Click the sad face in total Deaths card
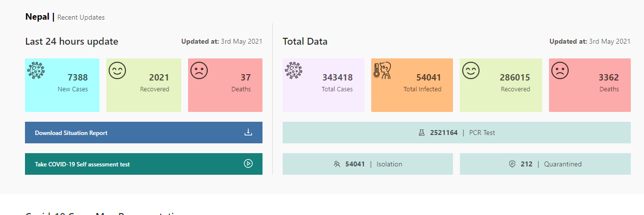 coord(560,71)
